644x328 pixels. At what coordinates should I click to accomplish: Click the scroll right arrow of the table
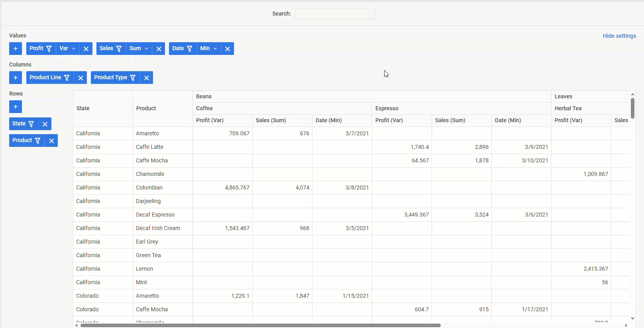coord(626,325)
